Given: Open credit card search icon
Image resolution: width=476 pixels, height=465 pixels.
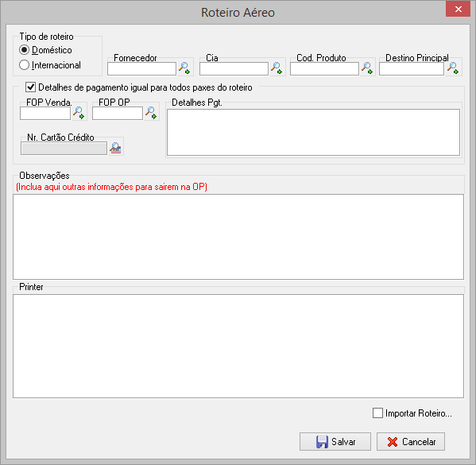Looking at the screenshot, I should pyautogui.click(x=115, y=148).
